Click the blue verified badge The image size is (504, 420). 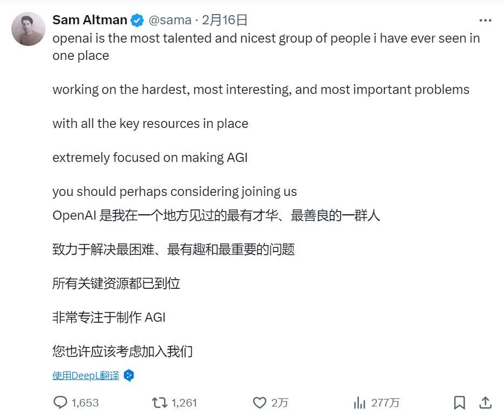137,21
